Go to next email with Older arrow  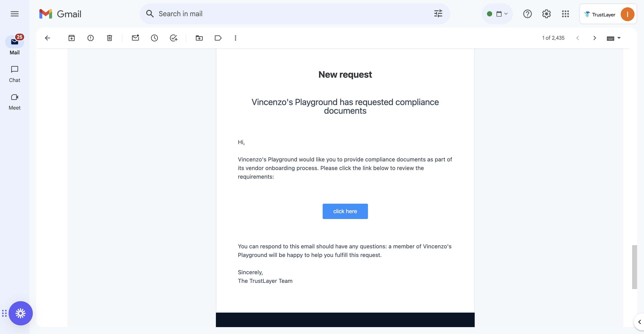(x=594, y=38)
